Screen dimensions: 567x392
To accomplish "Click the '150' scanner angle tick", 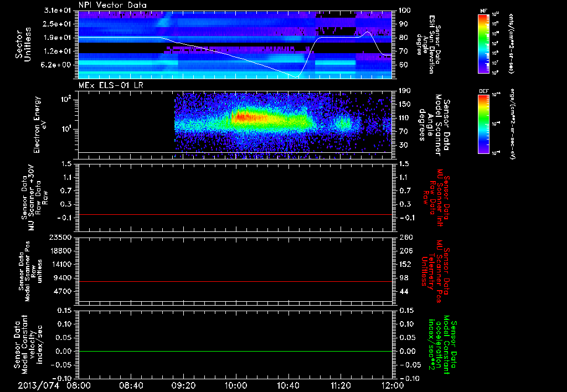I will click(405, 105).
